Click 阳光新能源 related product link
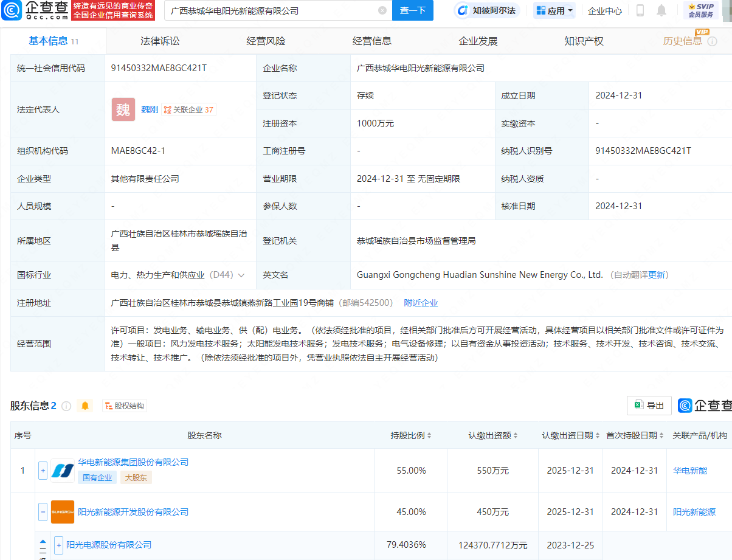This screenshot has height=560, width=732. pyautogui.click(x=694, y=512)
